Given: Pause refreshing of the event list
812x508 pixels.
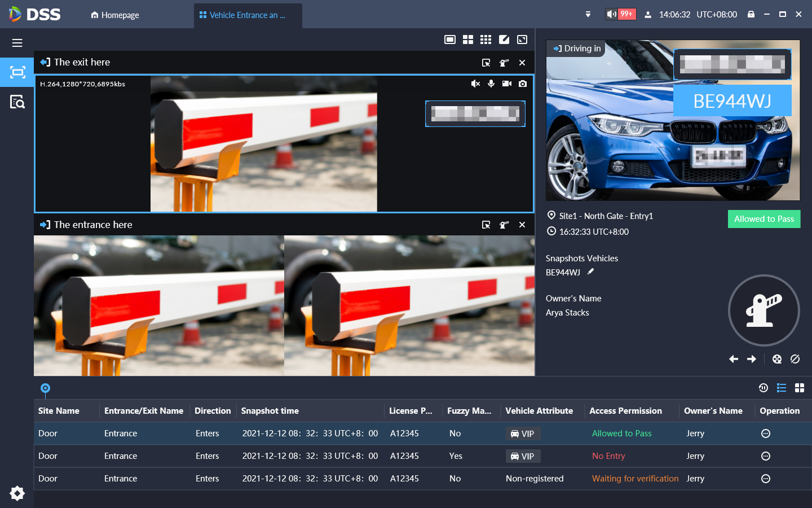Looking at the screenshot, I should 763,388.
